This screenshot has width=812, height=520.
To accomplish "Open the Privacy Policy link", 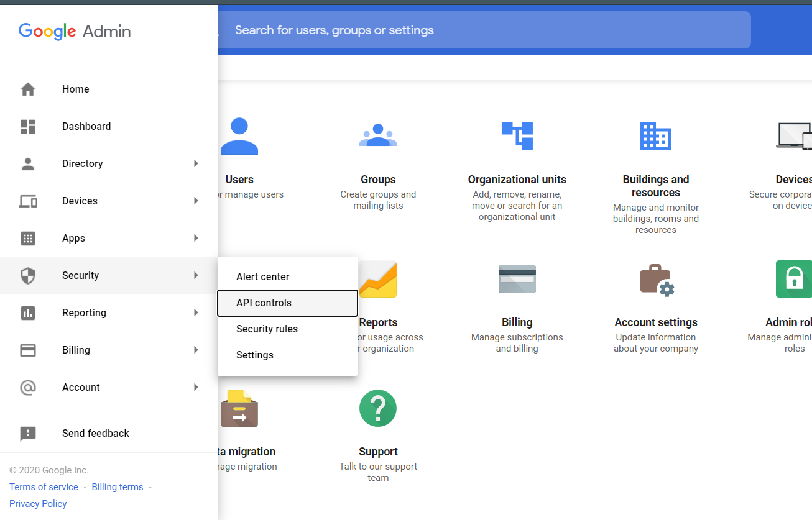I will 38,503.
